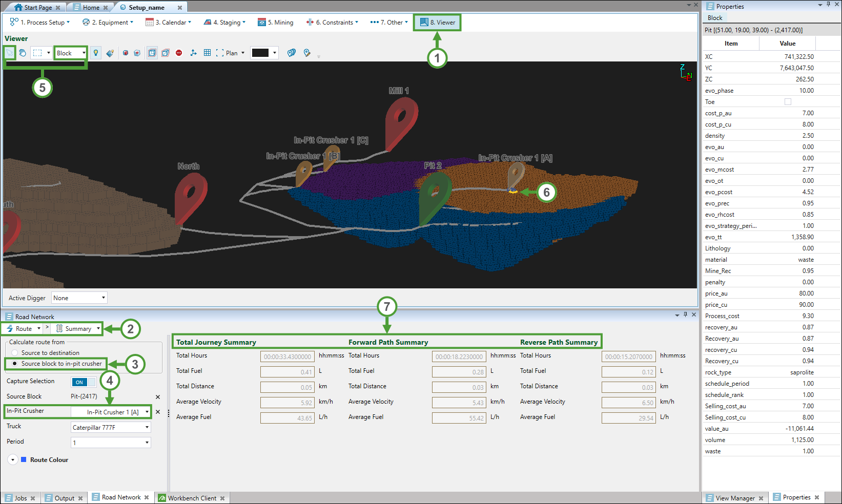Activate the hand pan tool
This screenshot has width=842, height=504.
tap(23, 53)
